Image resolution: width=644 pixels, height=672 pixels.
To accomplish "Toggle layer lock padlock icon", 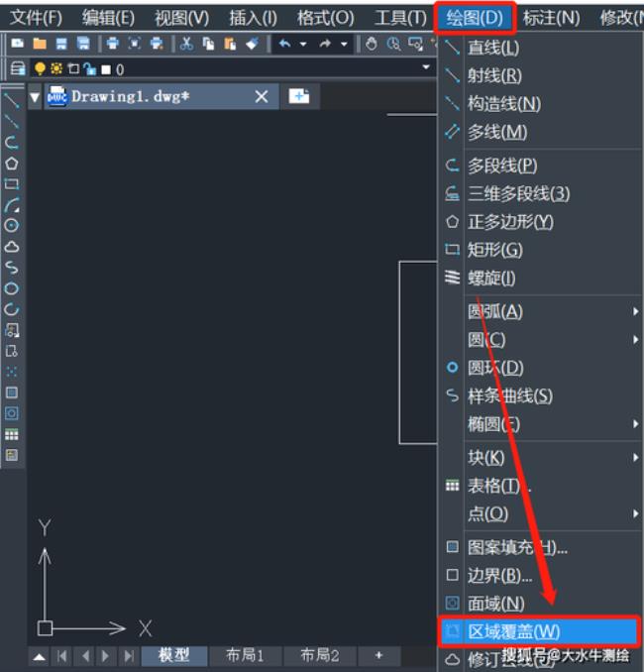I will [x=89, y=69].
